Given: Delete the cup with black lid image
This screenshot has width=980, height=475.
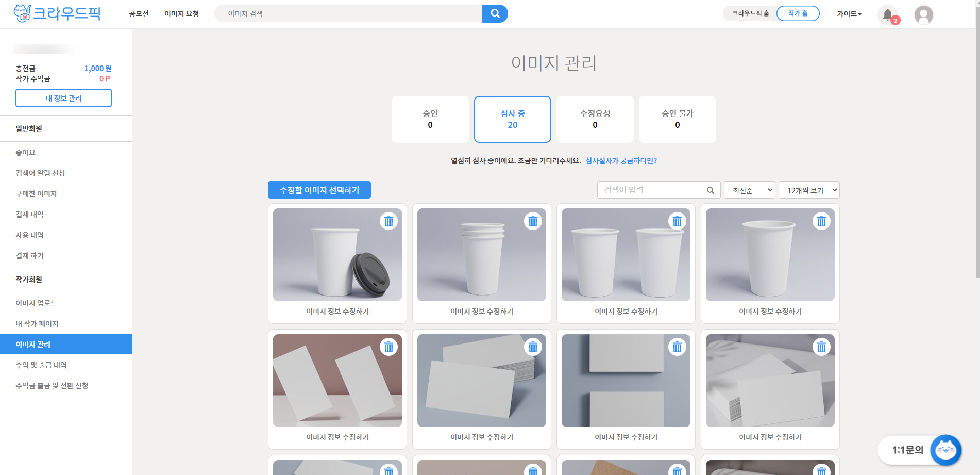Looking at the screenshot, I should 388,221.
